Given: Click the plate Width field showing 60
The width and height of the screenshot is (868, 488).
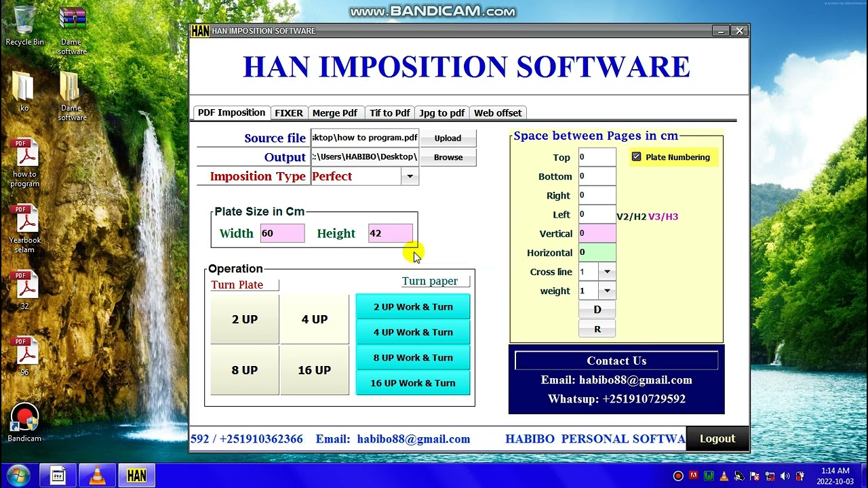Looking at the screenshot, I should [282, 233].
